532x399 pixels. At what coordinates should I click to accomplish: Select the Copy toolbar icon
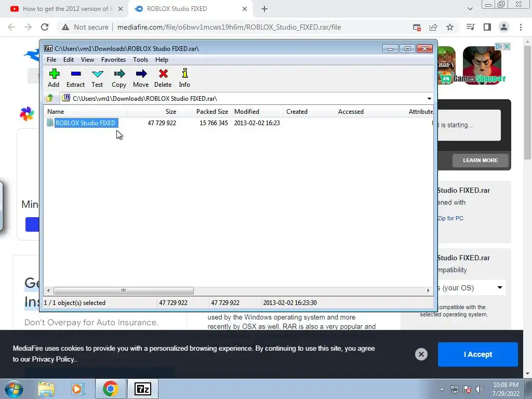[x=119, y=78]
